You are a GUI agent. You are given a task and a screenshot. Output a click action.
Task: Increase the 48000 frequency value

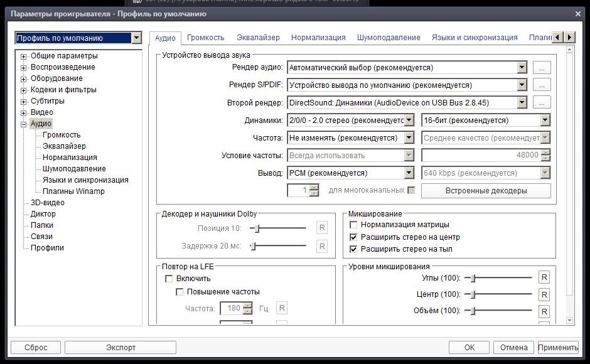[x=545, y=152]
